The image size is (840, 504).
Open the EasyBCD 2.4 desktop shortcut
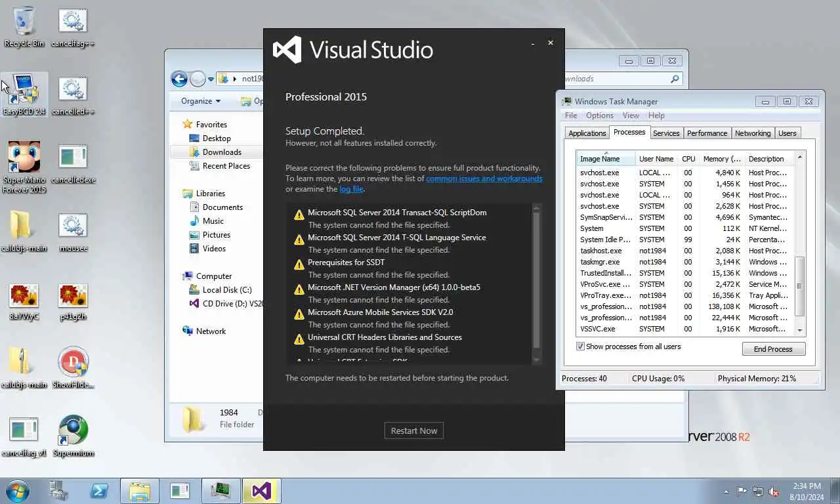(24, 94)
